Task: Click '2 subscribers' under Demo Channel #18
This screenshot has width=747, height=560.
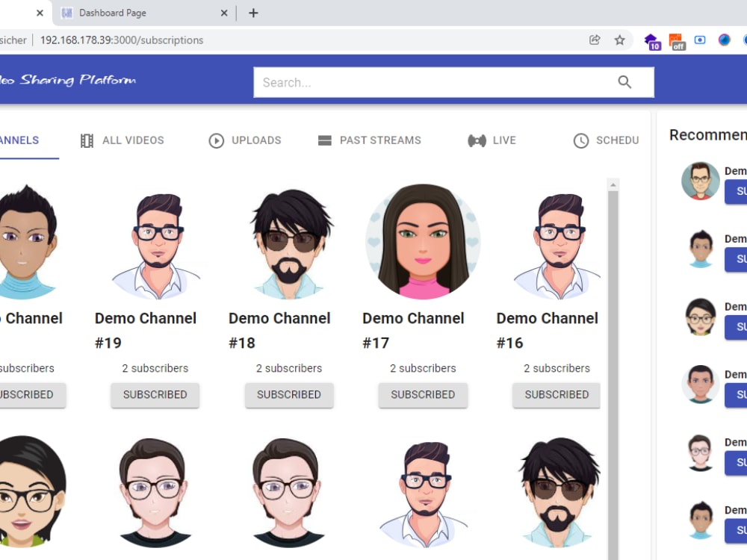Action: pos(288,368)
